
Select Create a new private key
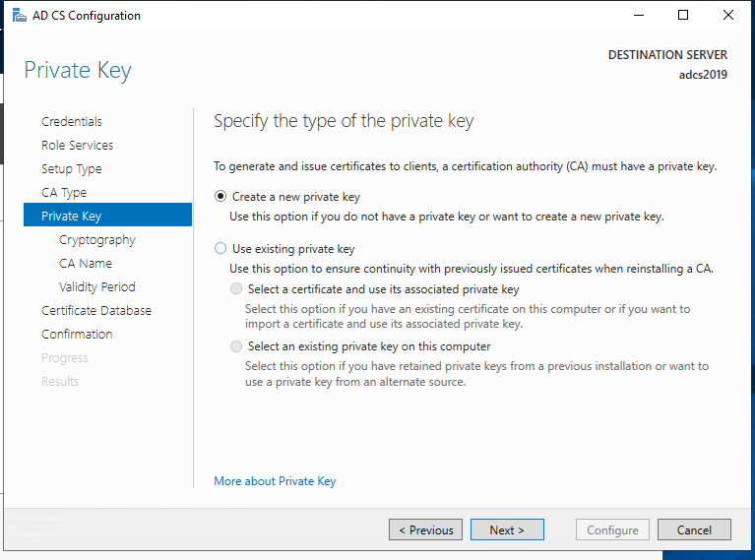coord(220,197)
